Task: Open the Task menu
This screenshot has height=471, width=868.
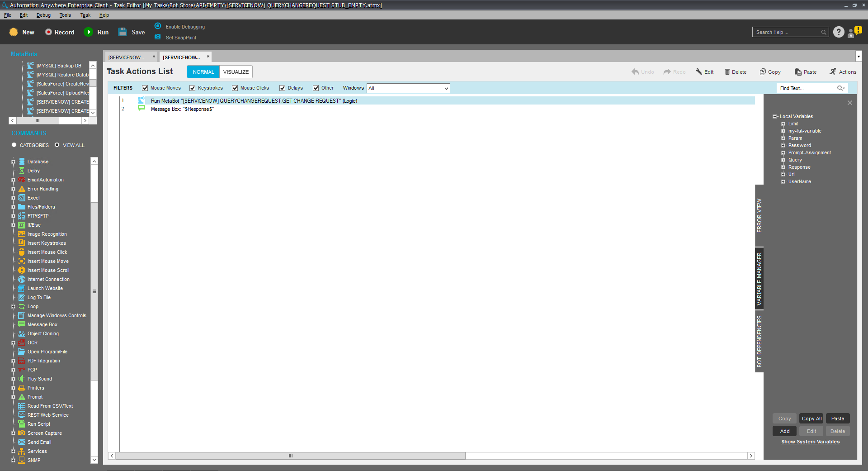Action: 85,15
